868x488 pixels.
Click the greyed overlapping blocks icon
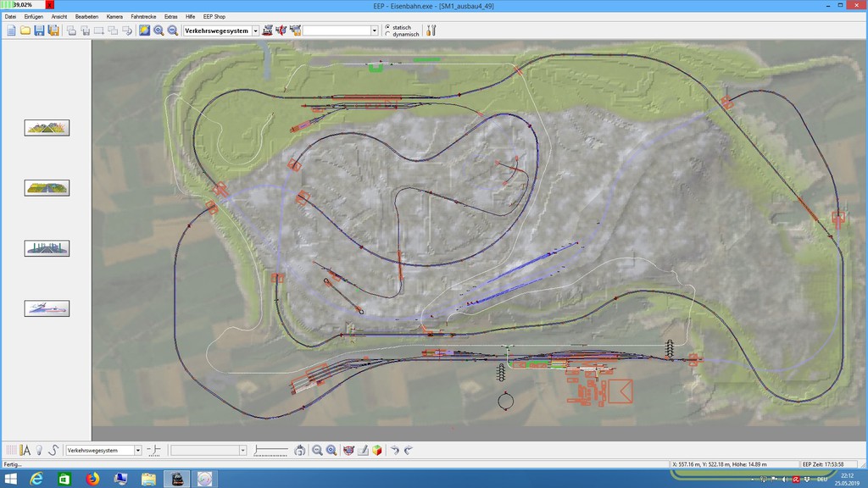click(x=113, y=30)
